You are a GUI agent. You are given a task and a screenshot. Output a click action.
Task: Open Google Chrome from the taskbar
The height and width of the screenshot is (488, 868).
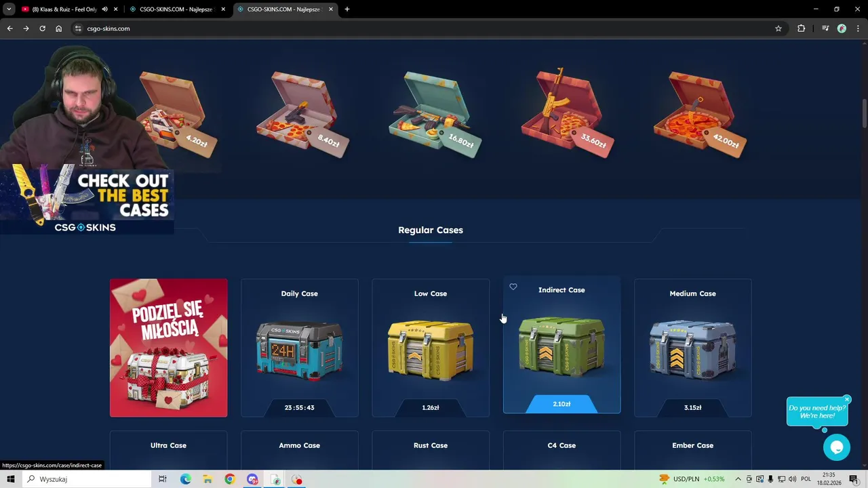coord(230,479)
